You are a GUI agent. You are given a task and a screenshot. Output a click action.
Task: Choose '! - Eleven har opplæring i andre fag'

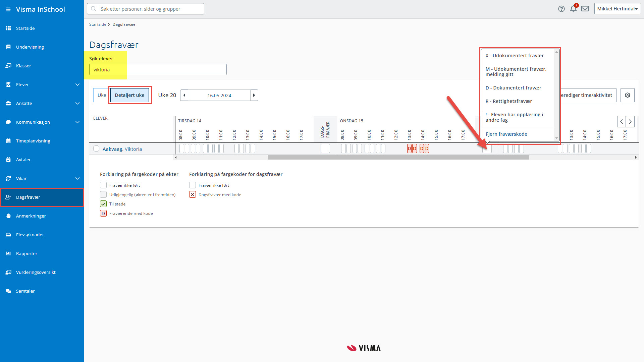point(517,117)
